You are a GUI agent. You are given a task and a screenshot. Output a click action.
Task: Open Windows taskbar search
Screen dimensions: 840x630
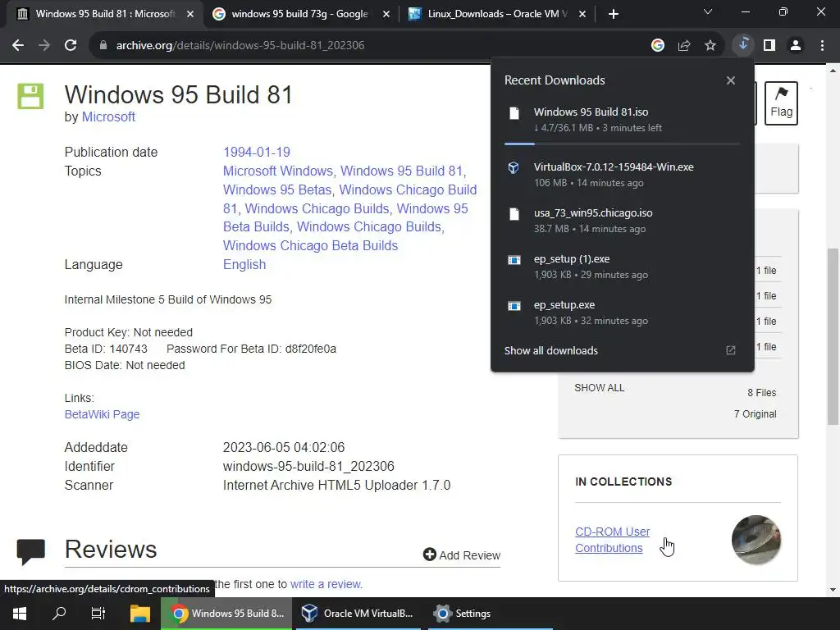click(59, 614)
